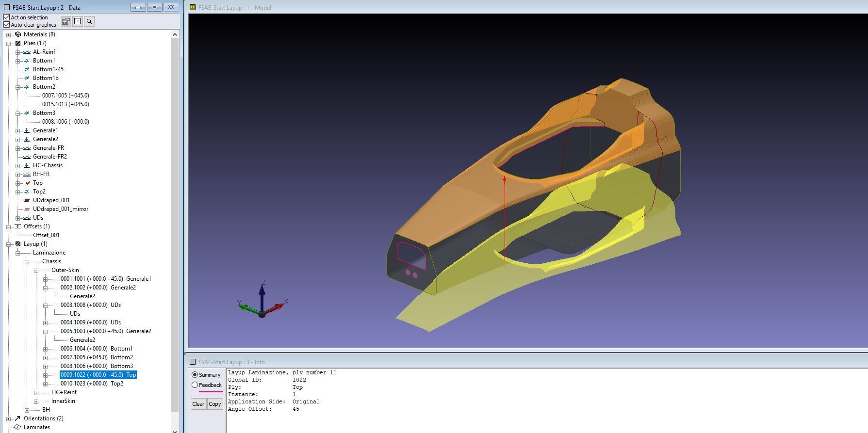Click the Orientations arrow icon
This screenshot has width=868, height=433.
click(x=18, y=418)
